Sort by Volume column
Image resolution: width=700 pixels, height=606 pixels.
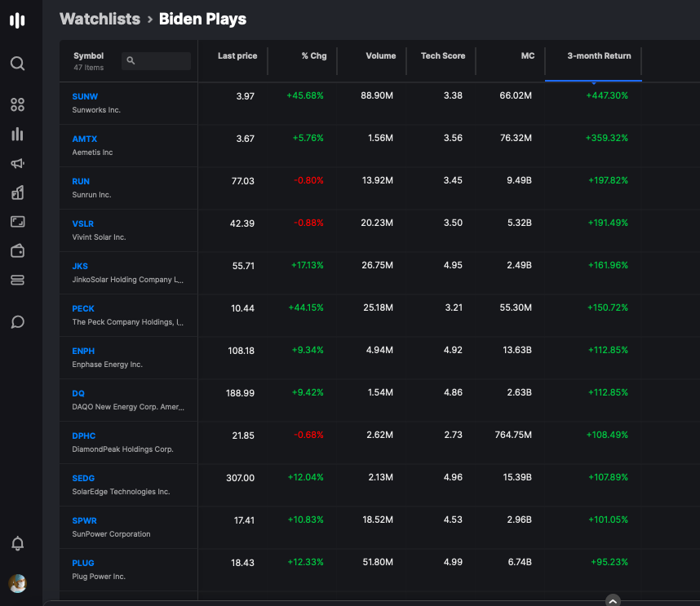[381, 55]
